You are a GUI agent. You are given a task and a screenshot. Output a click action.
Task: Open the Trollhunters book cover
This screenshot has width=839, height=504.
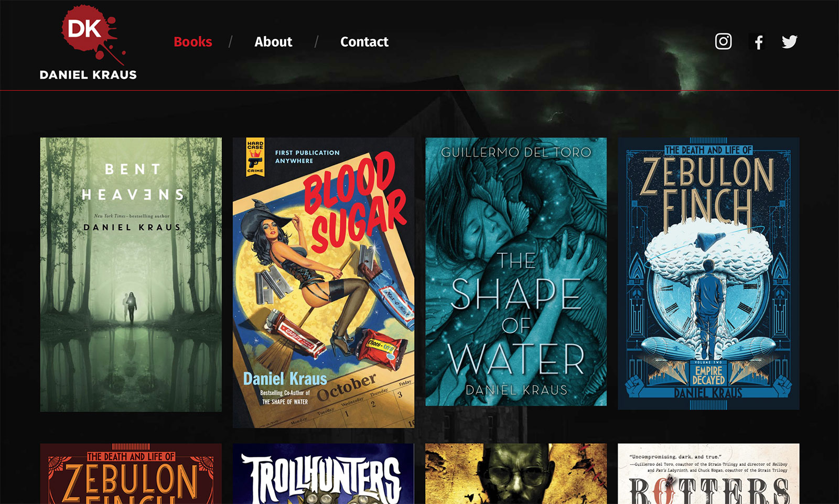(324, 474)
